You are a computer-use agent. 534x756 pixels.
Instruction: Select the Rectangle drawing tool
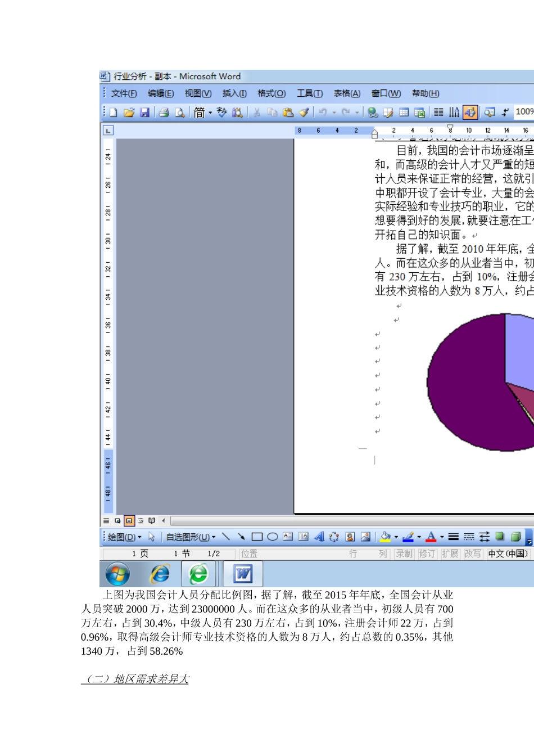pos(257,537)
